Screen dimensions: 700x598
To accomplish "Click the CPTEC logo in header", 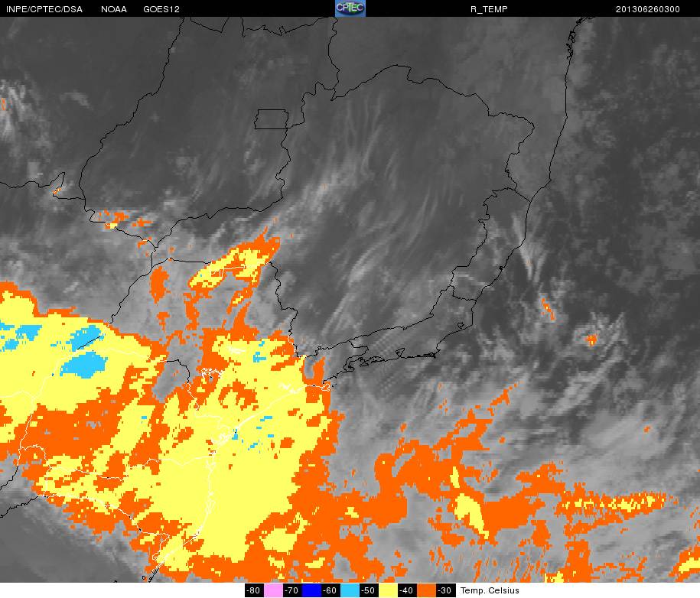I will tap(350, 8).
